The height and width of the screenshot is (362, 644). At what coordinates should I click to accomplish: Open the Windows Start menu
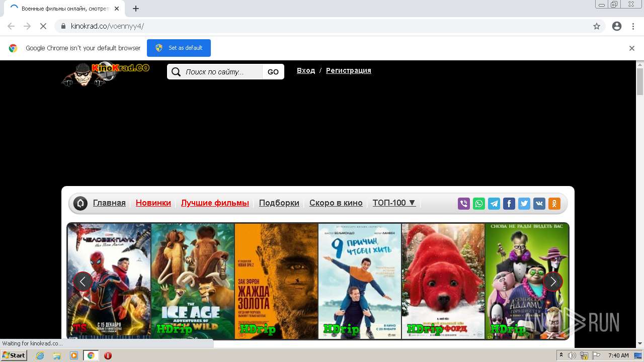coord(14,355)
